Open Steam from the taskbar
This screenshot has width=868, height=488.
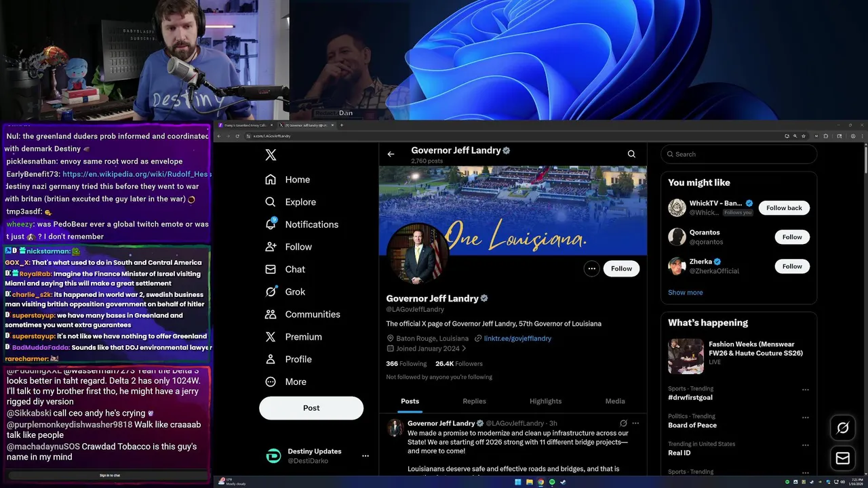click(563, 483)
